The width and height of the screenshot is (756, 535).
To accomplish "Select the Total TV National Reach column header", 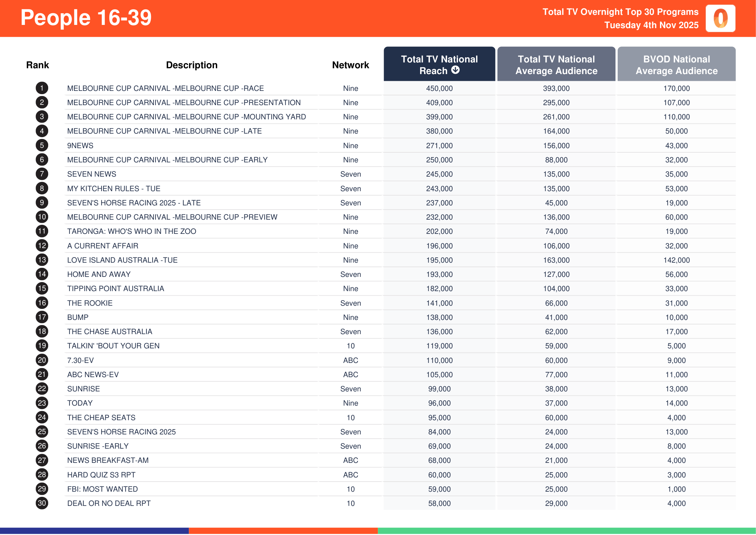I will [439, 64].
